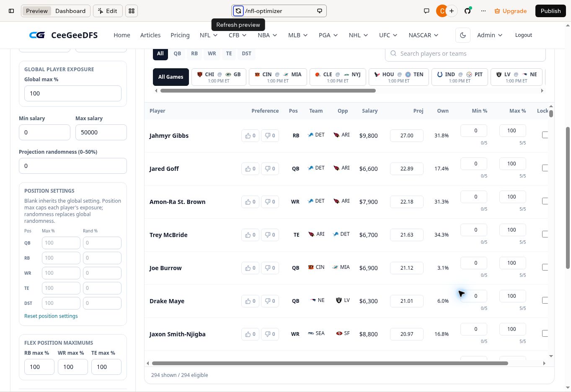
Task: Toggle dark mode moon icon
Action: [x=463, y=35]
